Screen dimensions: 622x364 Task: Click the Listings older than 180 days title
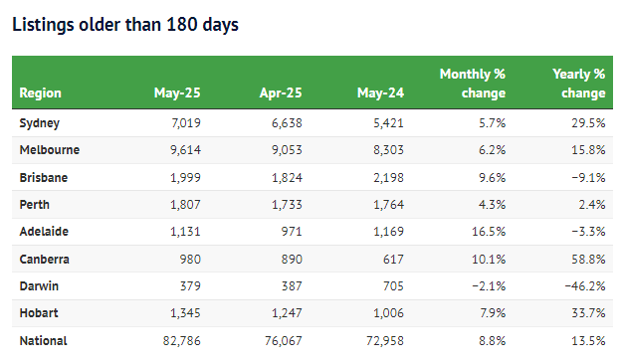pos(125,25)
